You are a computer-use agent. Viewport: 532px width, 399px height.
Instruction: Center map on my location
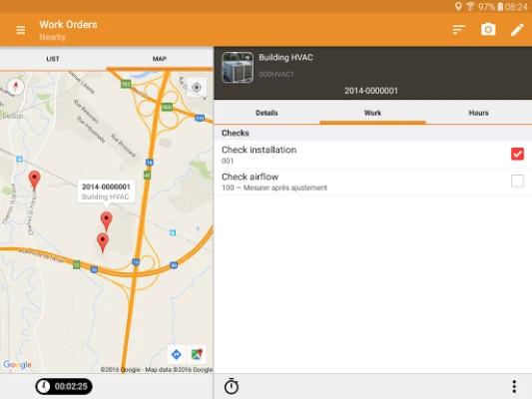tap(197, 88)
